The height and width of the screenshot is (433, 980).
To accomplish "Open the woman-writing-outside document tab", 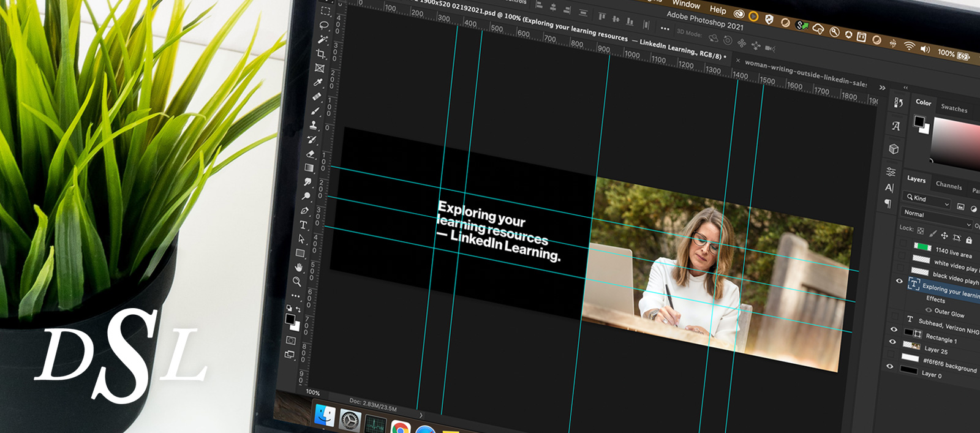I will [805, 74].
